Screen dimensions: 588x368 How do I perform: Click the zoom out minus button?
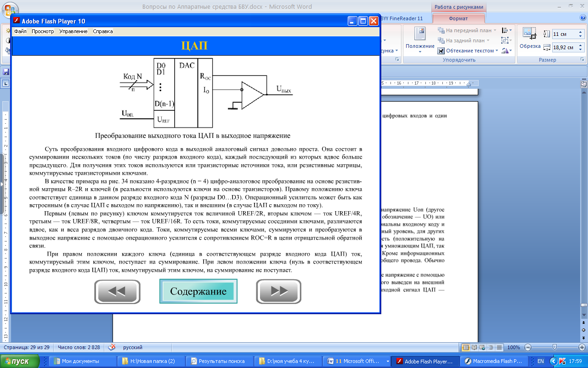pos(528,347)
